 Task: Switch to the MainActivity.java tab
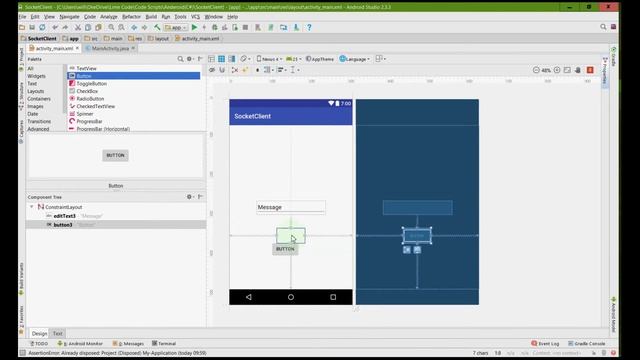110,48
